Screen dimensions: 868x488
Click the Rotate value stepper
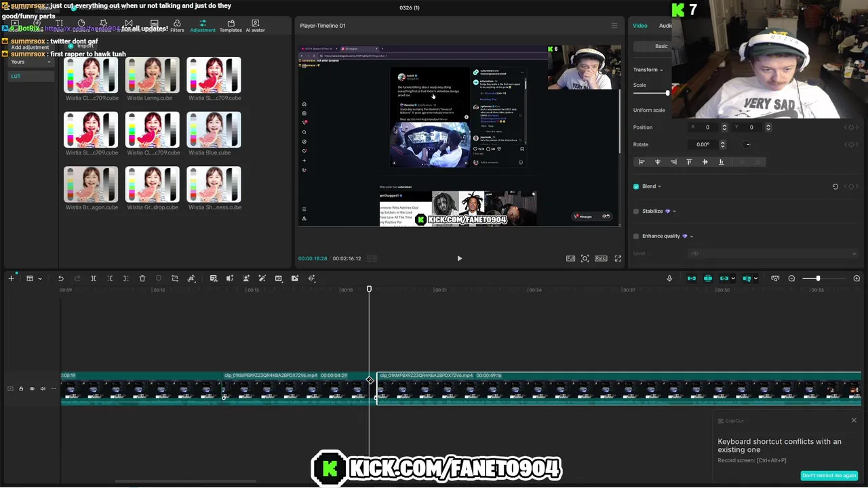(x=722, y=144)
